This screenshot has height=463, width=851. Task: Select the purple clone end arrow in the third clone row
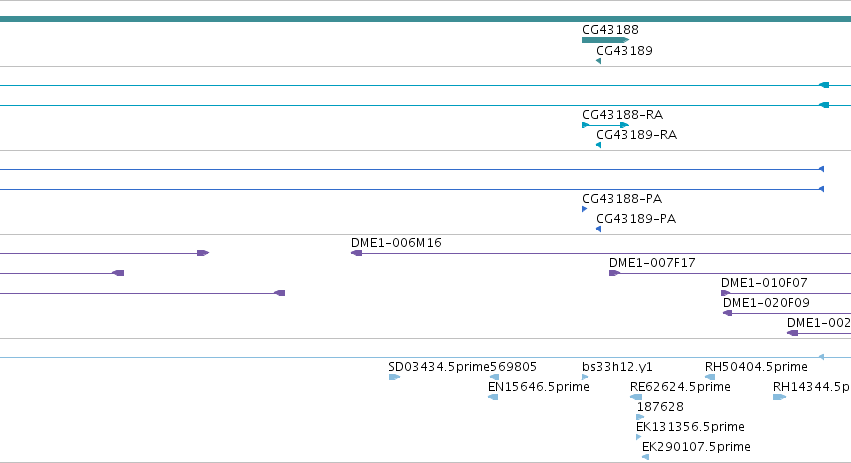point(280,293)
